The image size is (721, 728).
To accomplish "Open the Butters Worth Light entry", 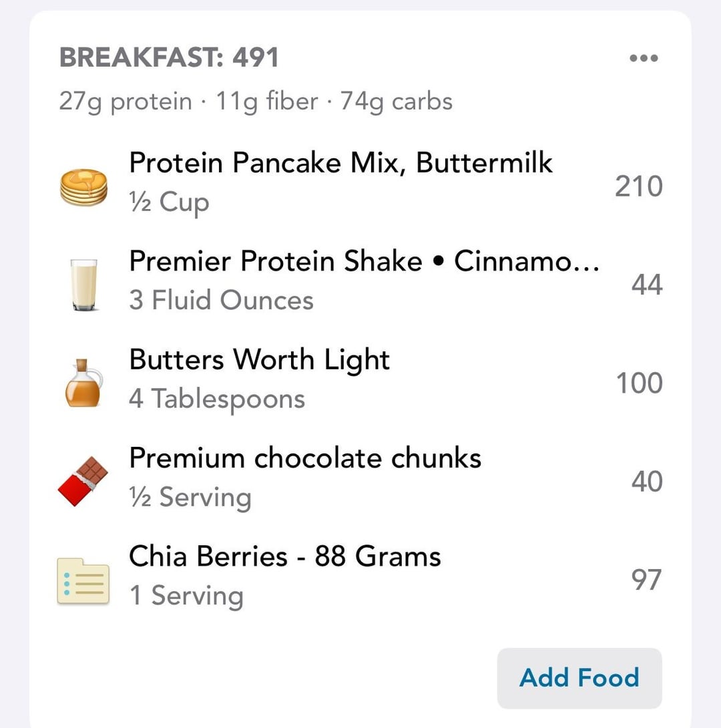I will pos(259,359).
